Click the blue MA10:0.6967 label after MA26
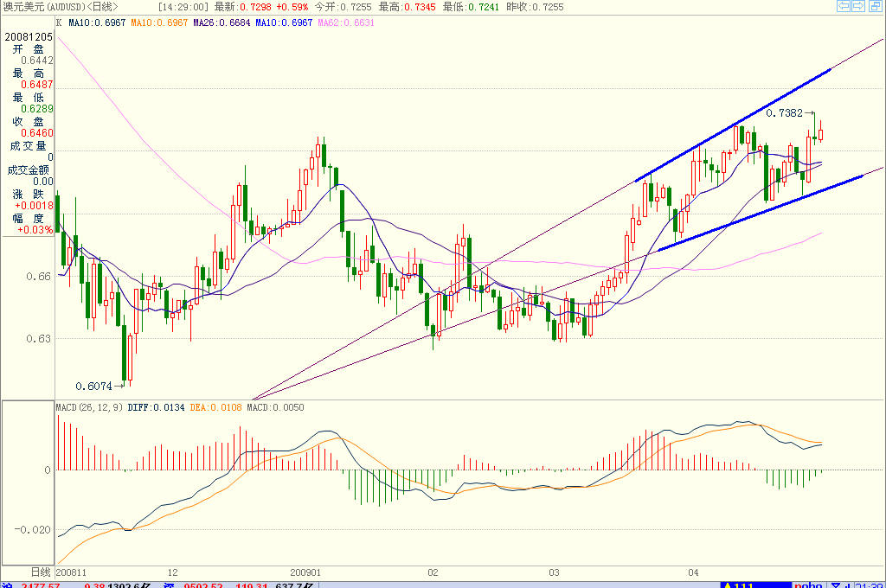 (284, 22)
